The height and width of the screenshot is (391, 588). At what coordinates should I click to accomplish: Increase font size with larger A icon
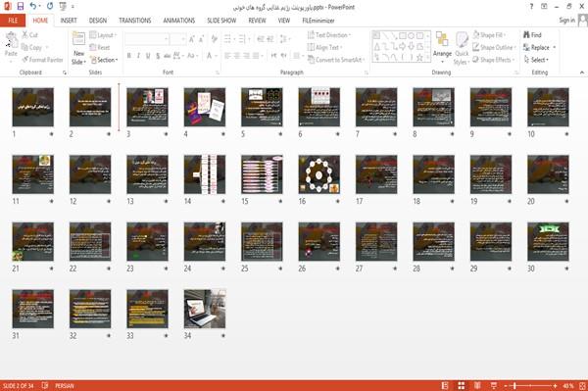pos(192,39)
